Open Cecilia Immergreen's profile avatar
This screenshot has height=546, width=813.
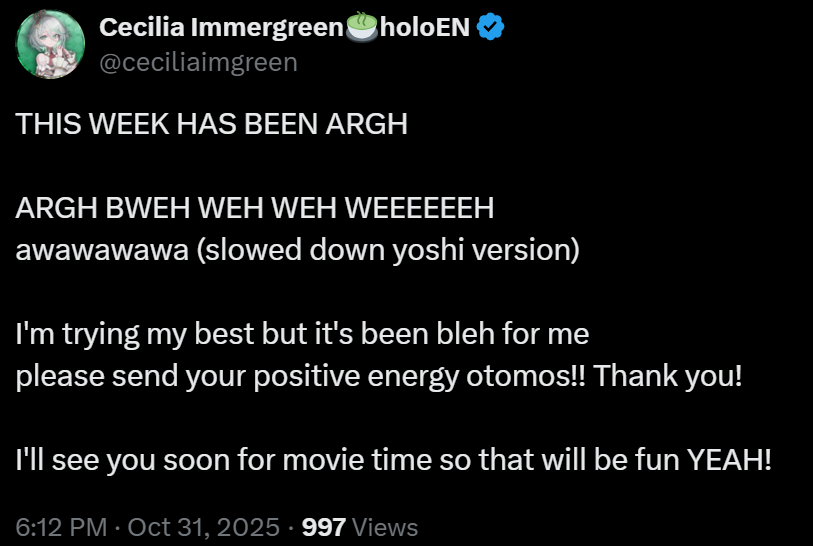coord(50,45)
